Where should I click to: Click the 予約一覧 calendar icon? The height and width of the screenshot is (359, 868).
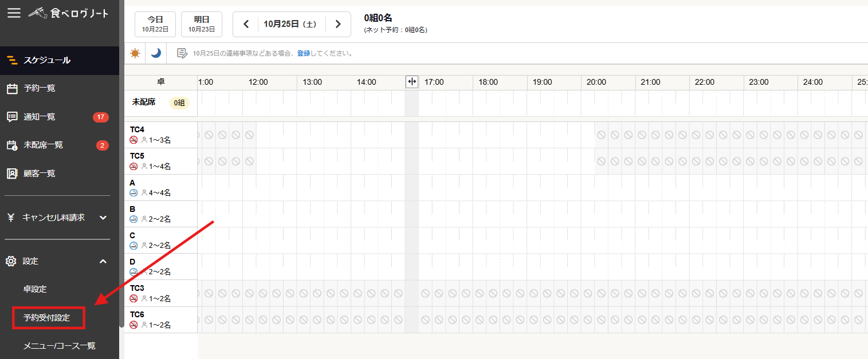click(12, 88)
